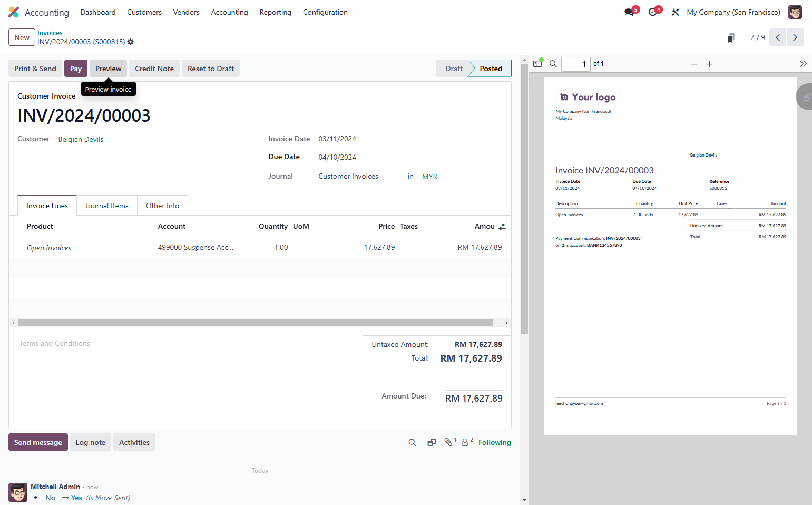This screenshot has width=812, height=505.
Task: Click the column settings icon in invoice lines
Action: pos(502,226)
